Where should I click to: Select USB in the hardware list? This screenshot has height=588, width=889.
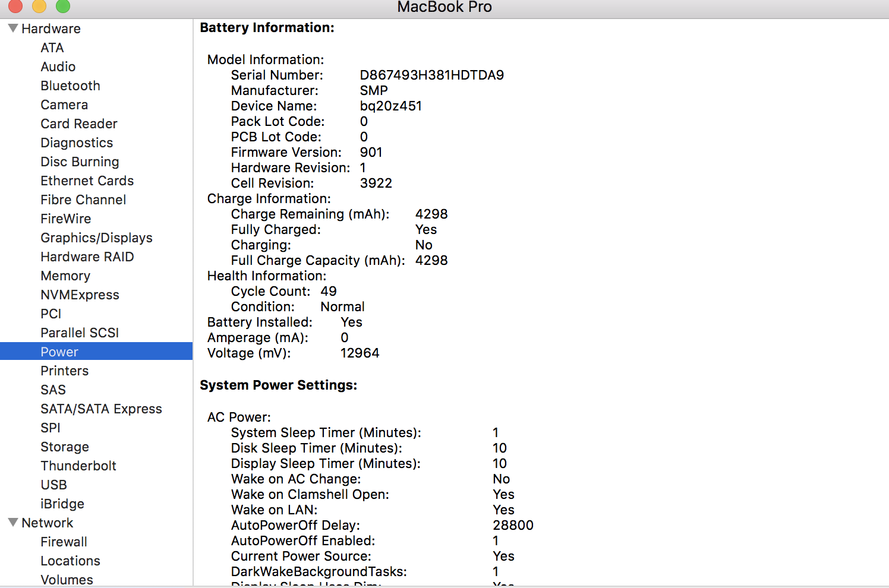click(53, 485)
